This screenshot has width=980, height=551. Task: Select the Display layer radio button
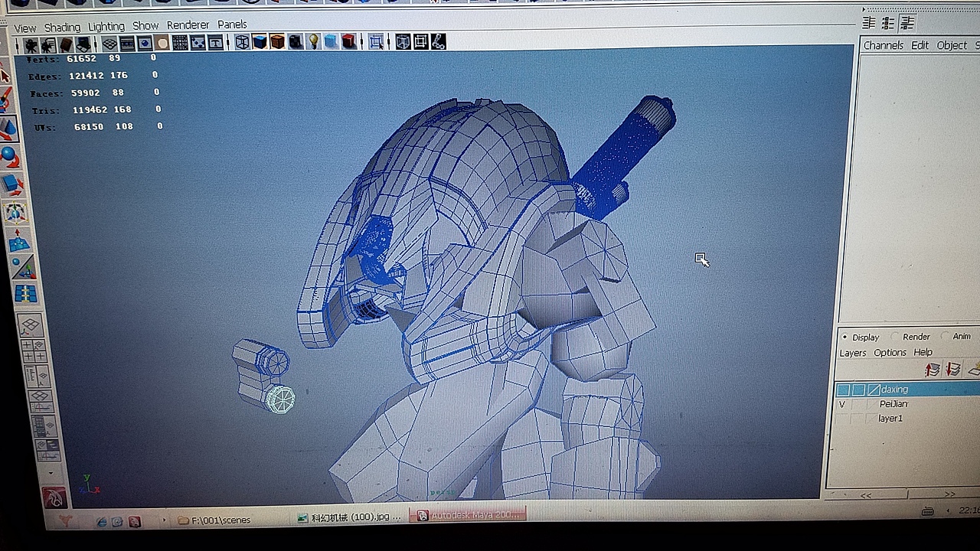[844, 337]
